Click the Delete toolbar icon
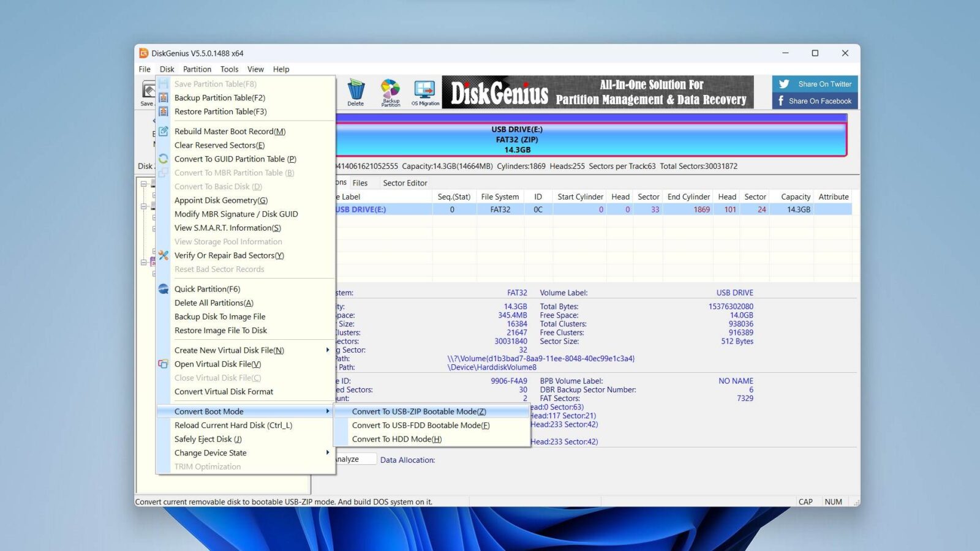The width and height of the screenshot is (980, 551). [x=355, y=91]
